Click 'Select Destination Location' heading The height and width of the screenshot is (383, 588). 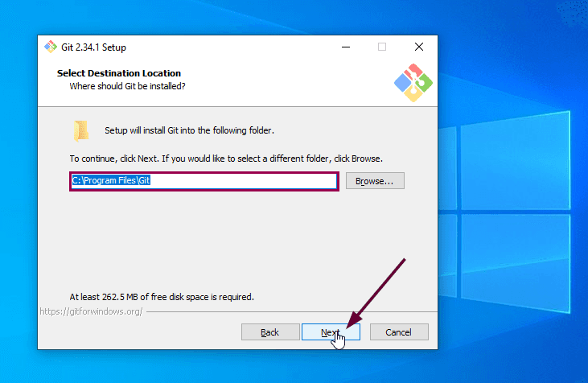coord(119,73)
